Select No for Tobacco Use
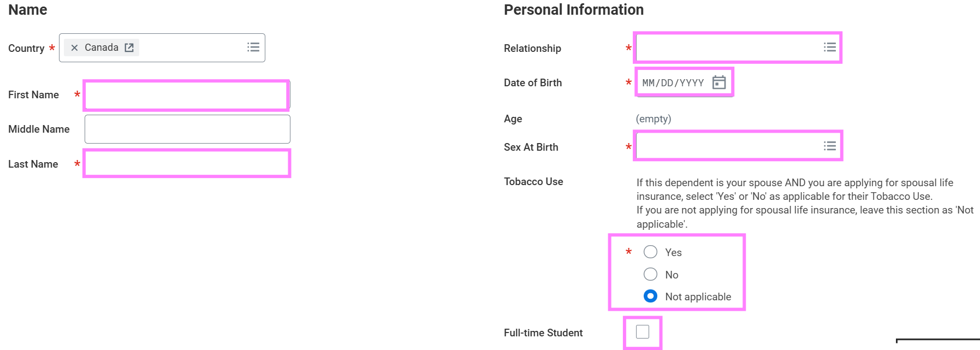The height and width of the screenshot is (350, 980). point(650,274)
